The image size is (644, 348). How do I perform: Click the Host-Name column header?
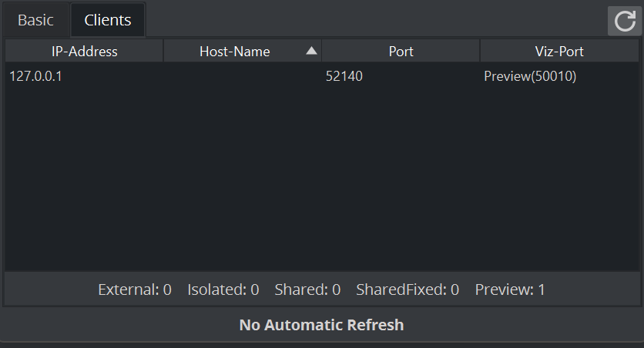click(x=235, y=52)
